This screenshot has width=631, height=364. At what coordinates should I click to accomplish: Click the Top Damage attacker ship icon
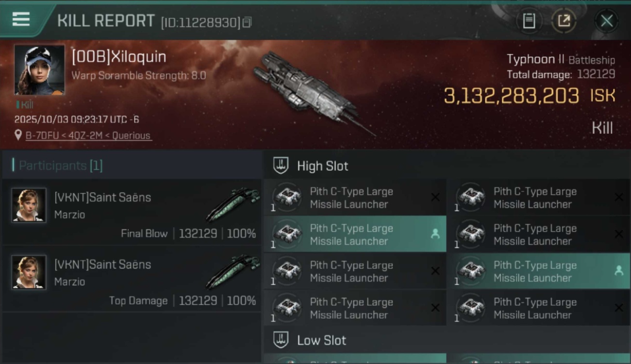click(233, 271)
